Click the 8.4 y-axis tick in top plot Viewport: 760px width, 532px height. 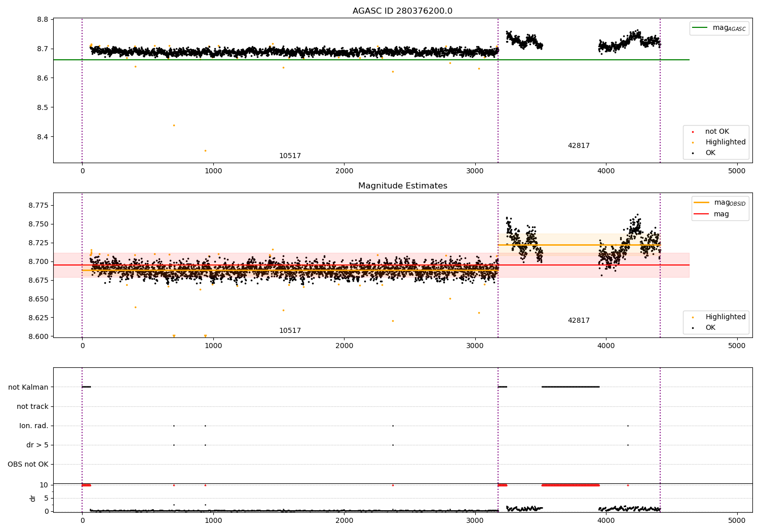coord(43,137)
